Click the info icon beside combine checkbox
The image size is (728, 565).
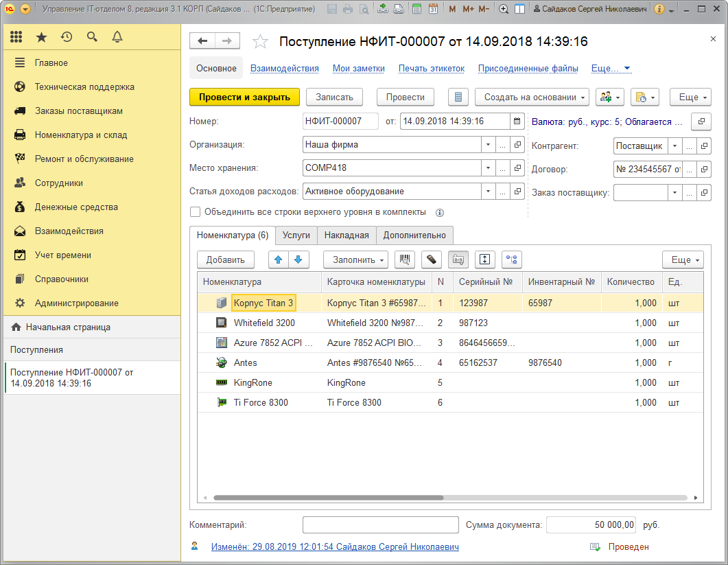439,213
